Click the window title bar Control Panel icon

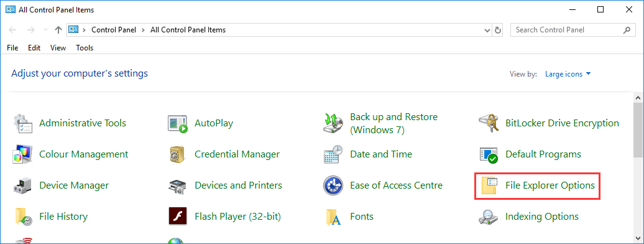[x=11, y=9]
